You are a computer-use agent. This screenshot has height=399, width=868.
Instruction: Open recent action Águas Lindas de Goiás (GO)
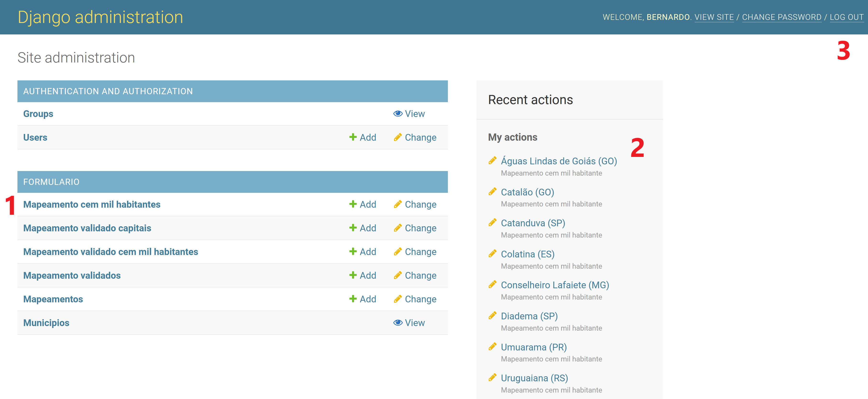(559, 161)
